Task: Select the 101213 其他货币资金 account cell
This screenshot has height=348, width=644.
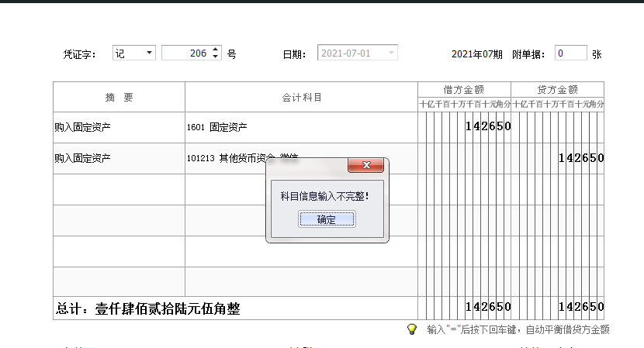Action: (x=225, y=158)
